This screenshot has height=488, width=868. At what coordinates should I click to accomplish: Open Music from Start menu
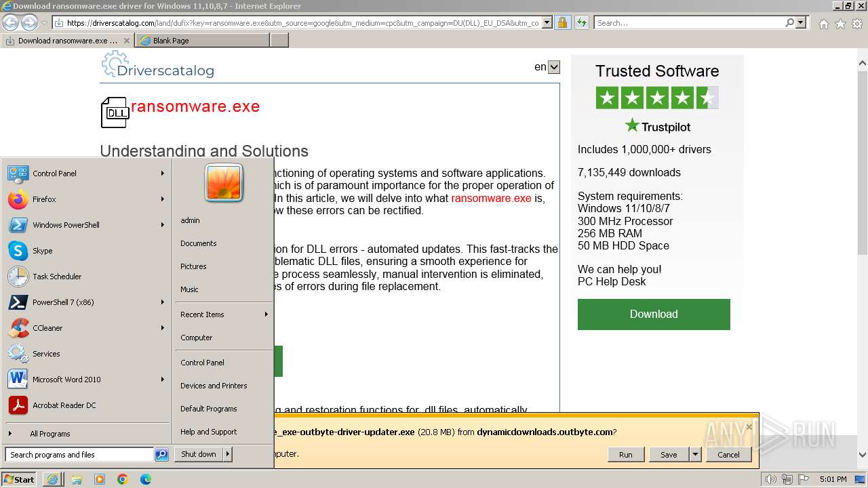[189, 289]
